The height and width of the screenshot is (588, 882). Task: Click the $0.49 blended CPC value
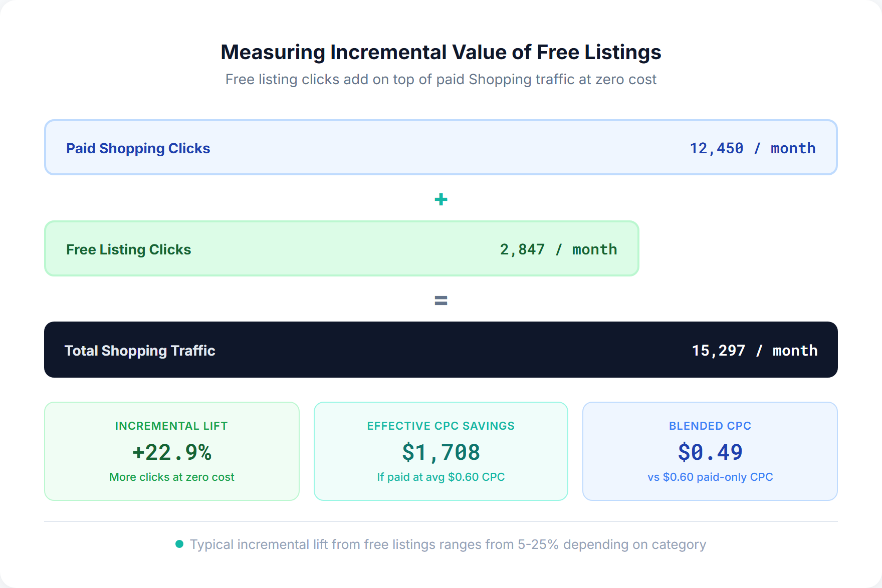pos(710,452)
